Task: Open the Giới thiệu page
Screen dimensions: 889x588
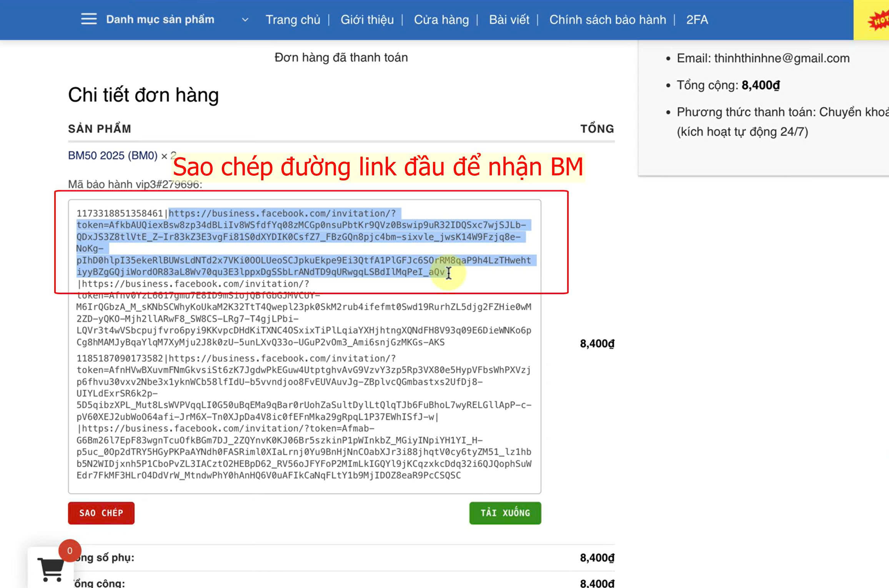Action: [367, 20]
